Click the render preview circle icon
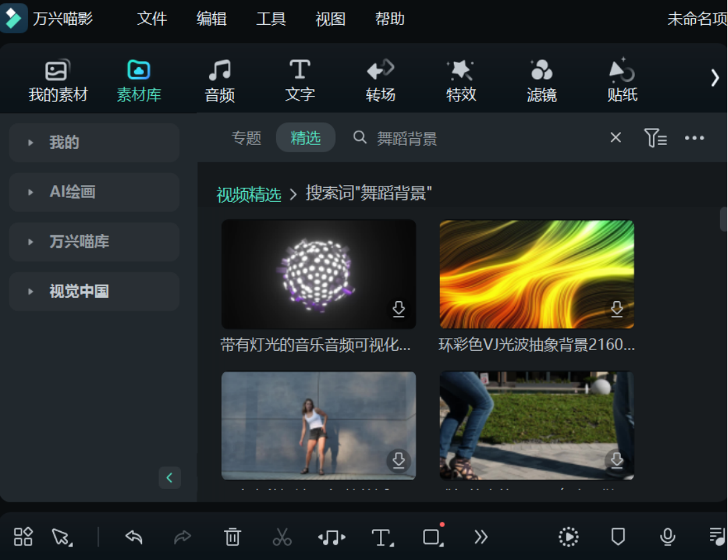The image size is (728, 560). click(568, 537)
